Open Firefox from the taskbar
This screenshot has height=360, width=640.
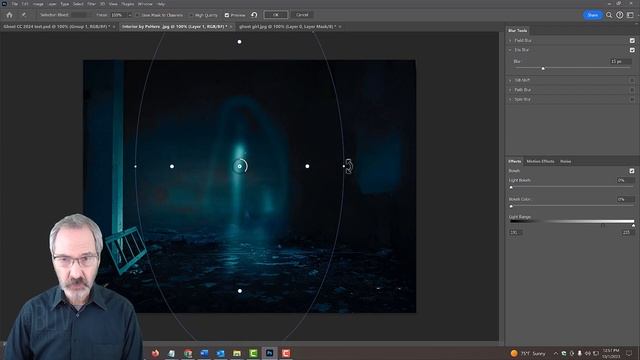(x=155, y=353)
